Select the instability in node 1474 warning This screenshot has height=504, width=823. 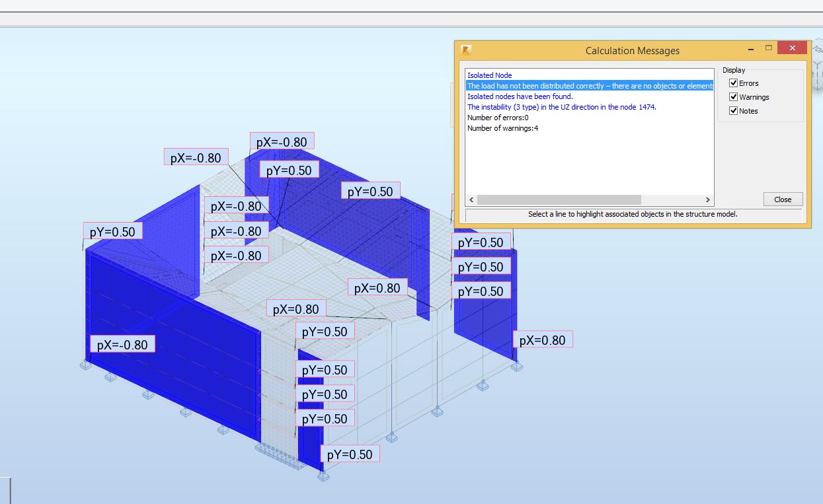point(561,107)
